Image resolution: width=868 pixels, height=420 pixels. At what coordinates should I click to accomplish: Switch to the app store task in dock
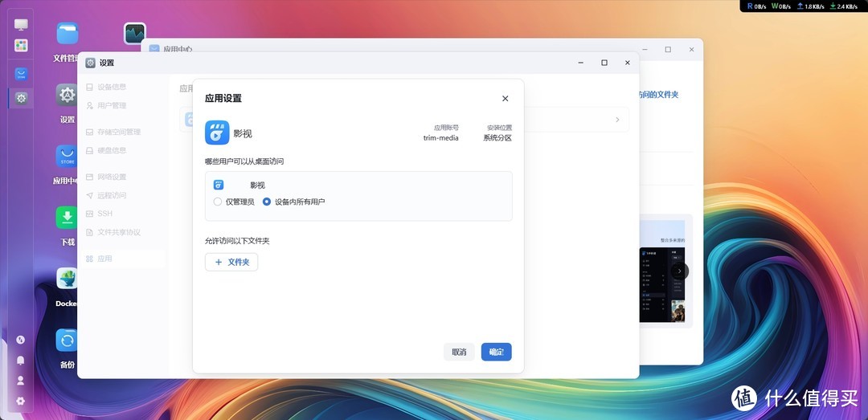(x=21, y=74)
